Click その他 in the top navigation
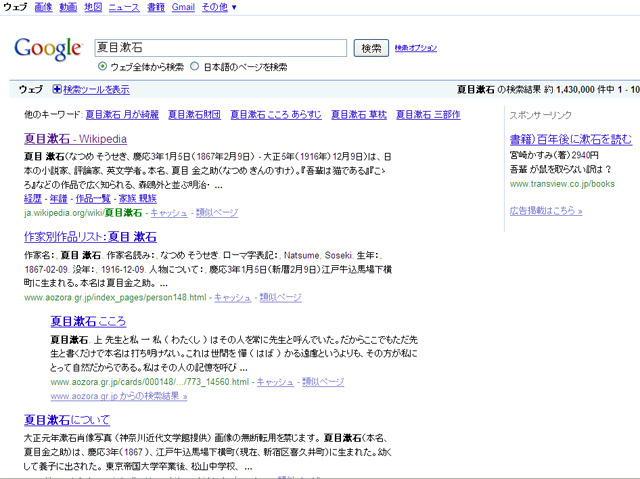Screen dimensions: 640x479 (x=215, y=7)
